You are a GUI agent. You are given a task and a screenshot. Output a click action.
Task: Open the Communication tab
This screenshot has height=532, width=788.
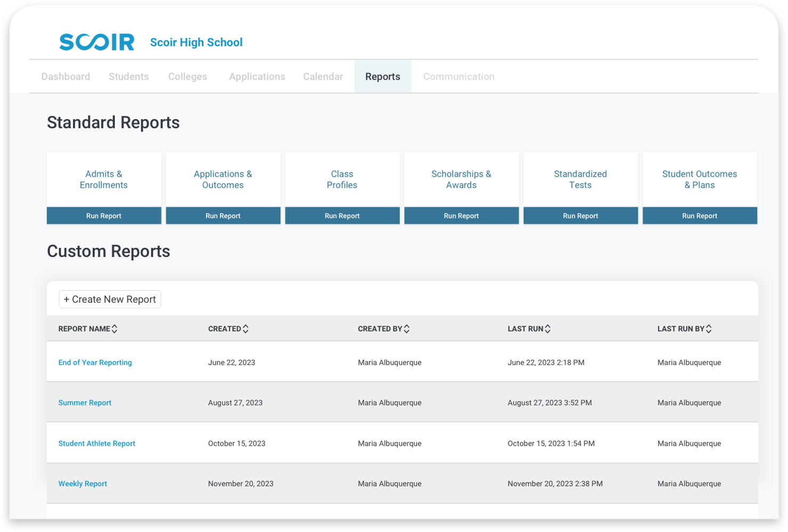click(x=458, y=76)
